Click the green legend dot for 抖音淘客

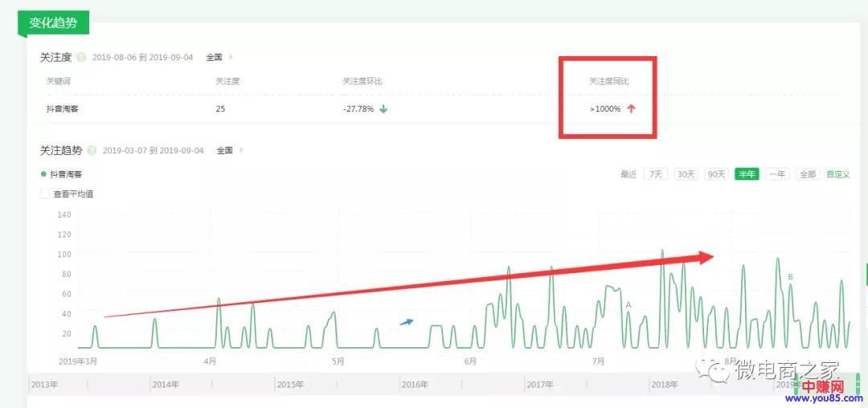point(43,173)
